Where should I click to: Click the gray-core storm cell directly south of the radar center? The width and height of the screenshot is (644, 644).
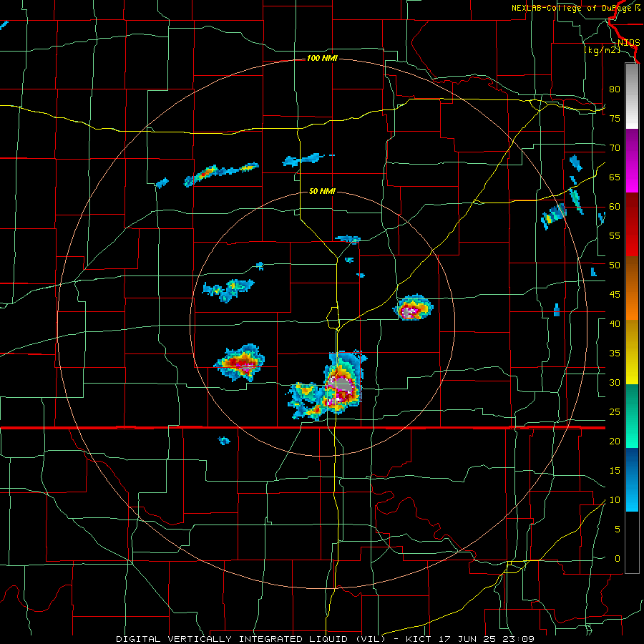click(343, 384)
